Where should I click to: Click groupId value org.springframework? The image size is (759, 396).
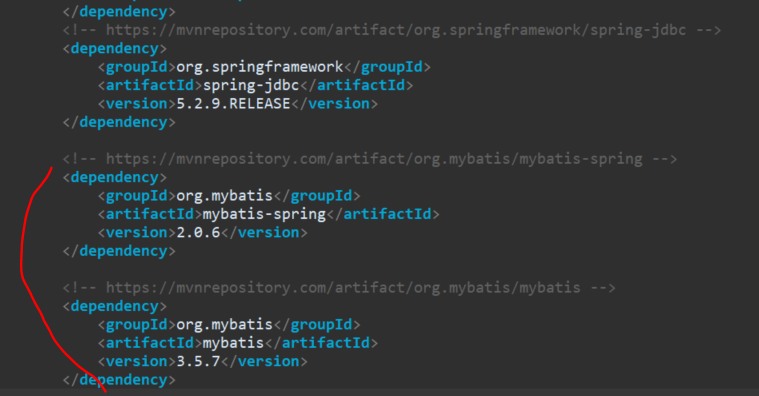click(259, 67)
